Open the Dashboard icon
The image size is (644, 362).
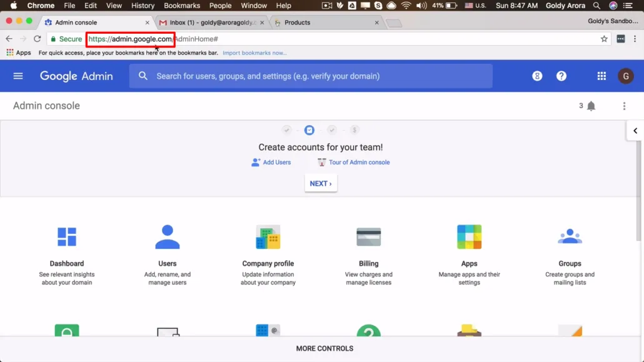(x=67, y=237)
